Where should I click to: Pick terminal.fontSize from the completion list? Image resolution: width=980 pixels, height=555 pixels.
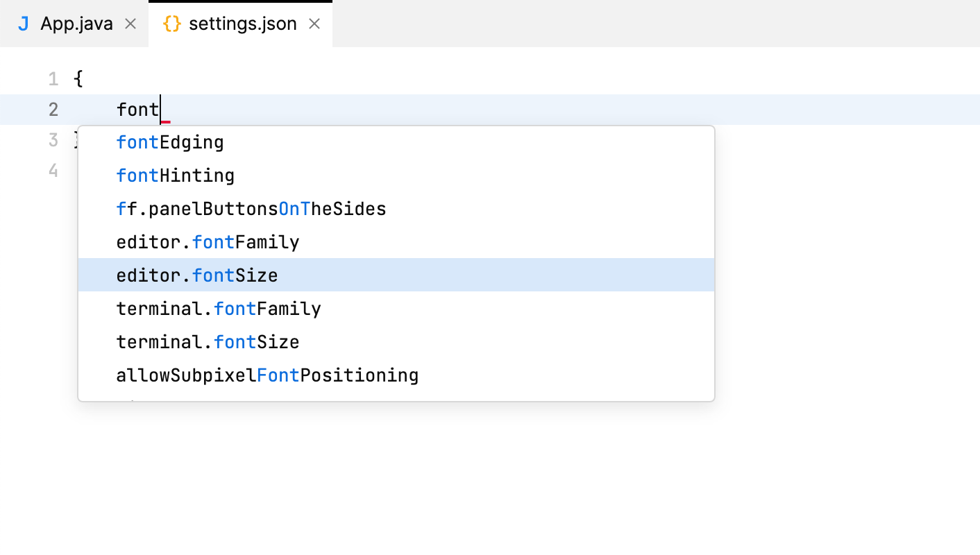pyautogui.click(x=207, y=341)
